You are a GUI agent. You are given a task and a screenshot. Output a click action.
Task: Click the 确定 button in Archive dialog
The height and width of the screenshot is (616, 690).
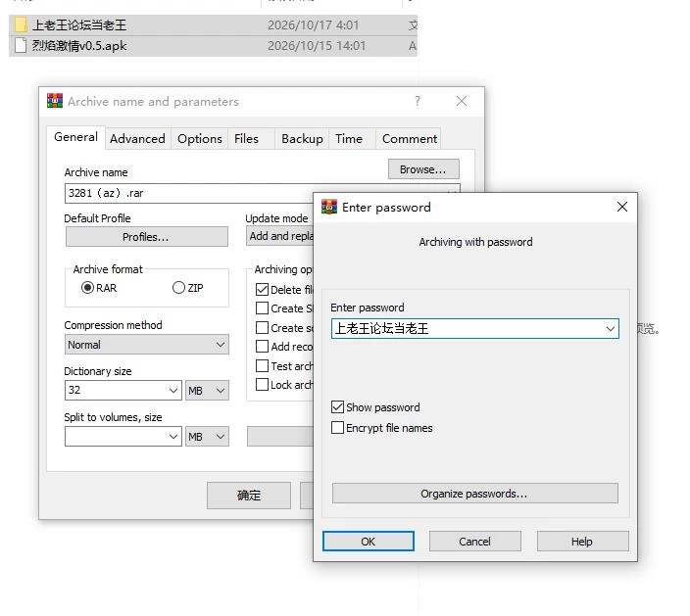pyautogui.click(x=249, y=496)
